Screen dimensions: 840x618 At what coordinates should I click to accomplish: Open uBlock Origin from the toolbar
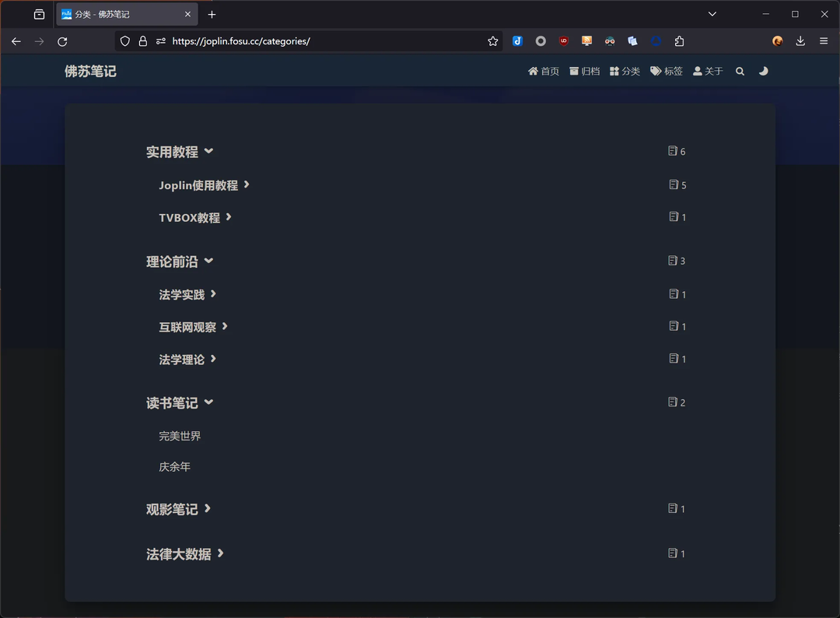click(564, 40)
